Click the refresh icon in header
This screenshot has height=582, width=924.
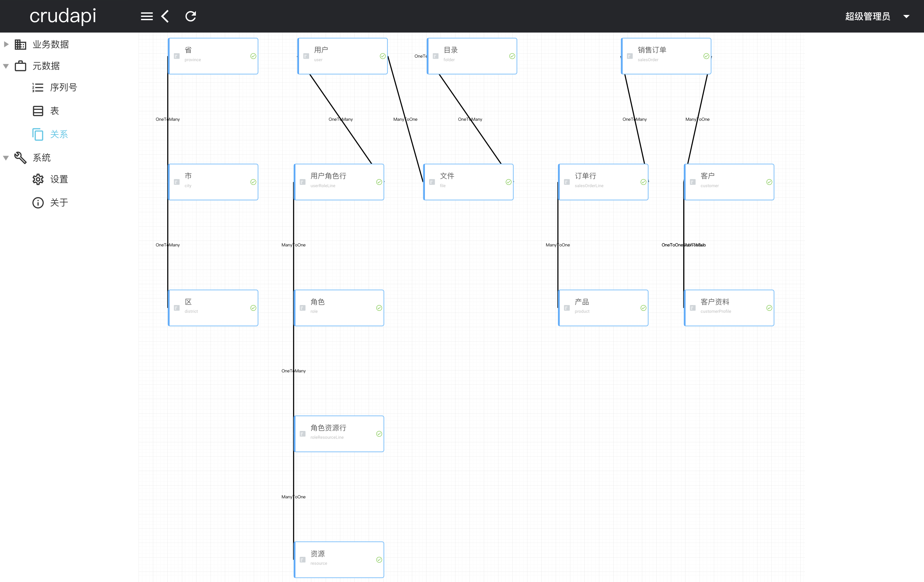click(x=191, y=16)
